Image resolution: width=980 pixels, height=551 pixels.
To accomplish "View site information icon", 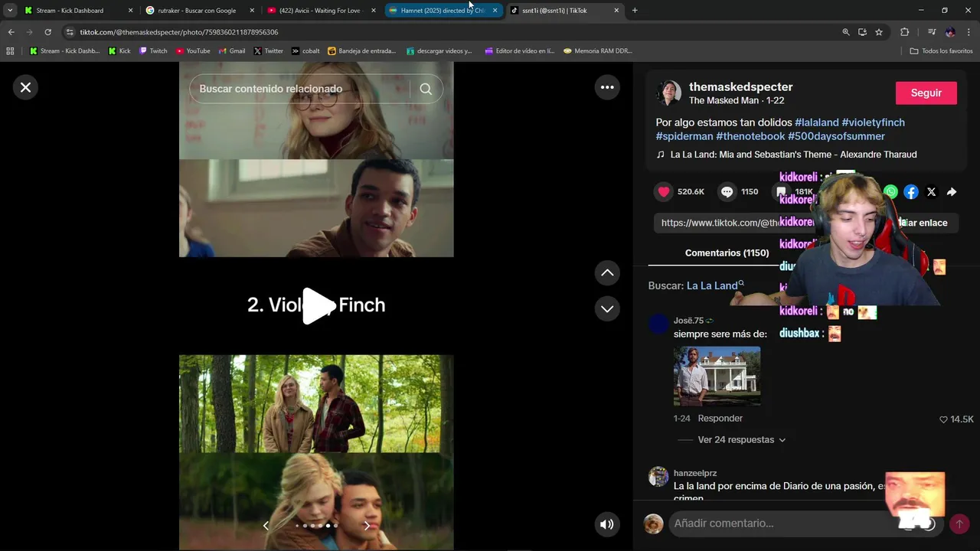I will 70,32.
